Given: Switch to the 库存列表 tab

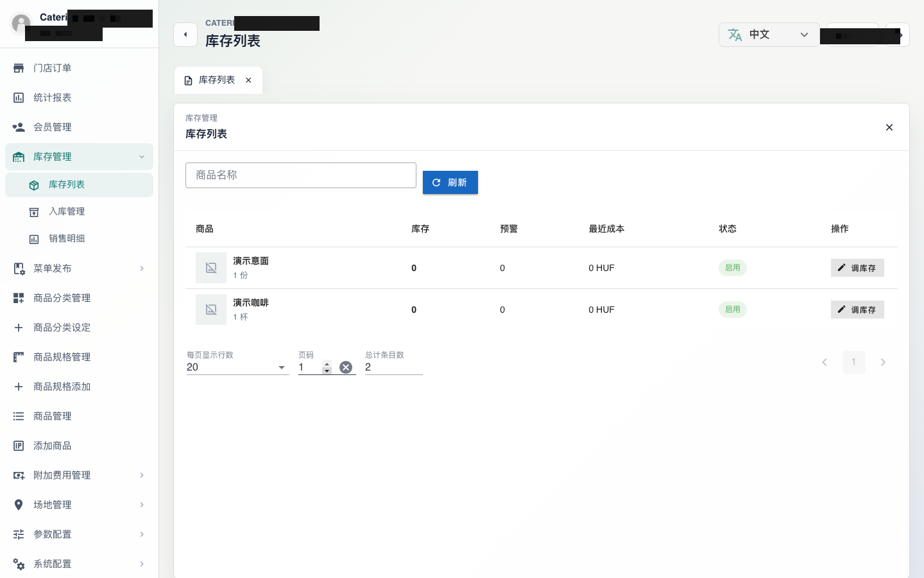Looking at the screenshot, I should coord(217,80).
